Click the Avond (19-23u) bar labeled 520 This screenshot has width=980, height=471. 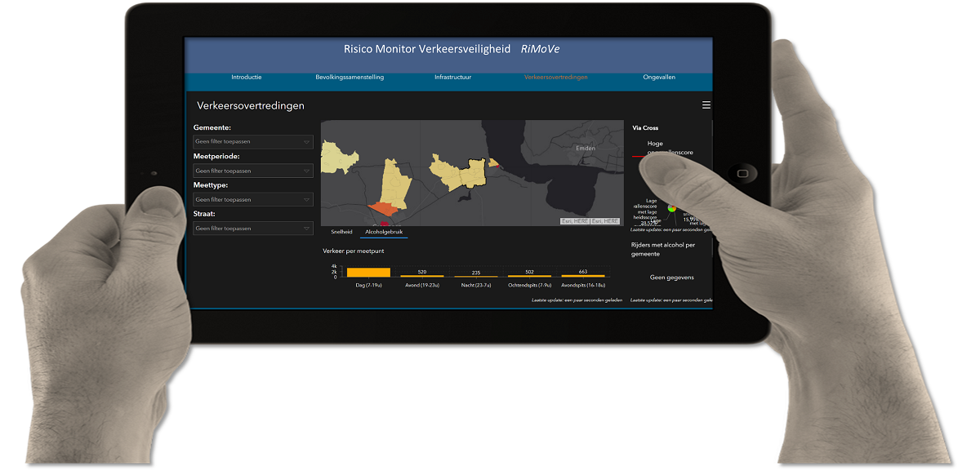pos(422,276)
